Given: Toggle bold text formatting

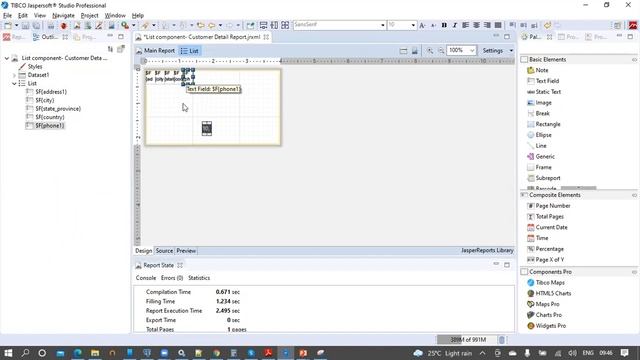Looking at the screenshot, I should click(x=444, y=25).
